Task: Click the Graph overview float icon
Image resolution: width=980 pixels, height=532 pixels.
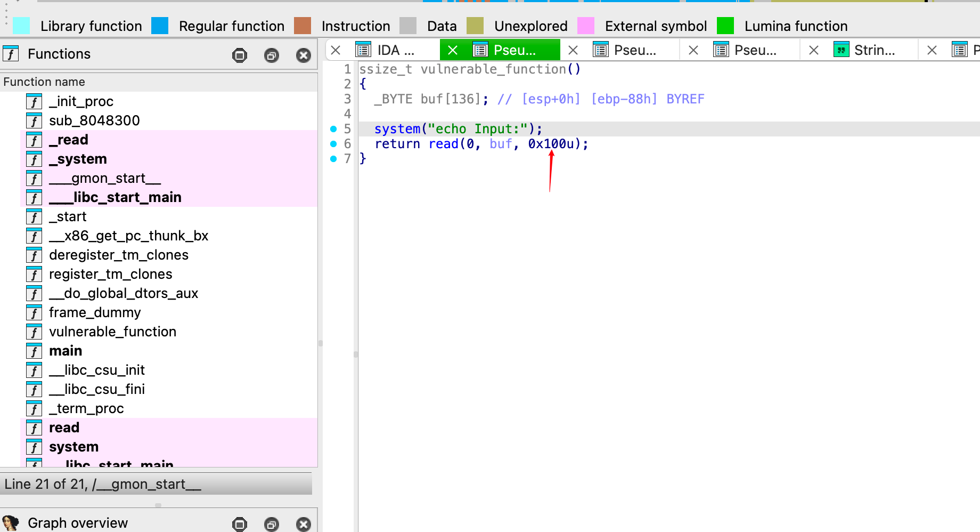Action: [272, 524]
